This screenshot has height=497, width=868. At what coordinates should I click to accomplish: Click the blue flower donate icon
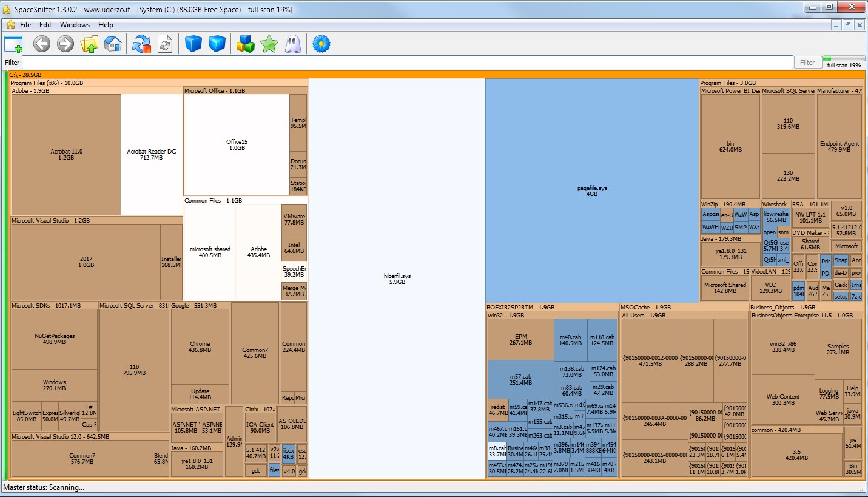[321, 44]
